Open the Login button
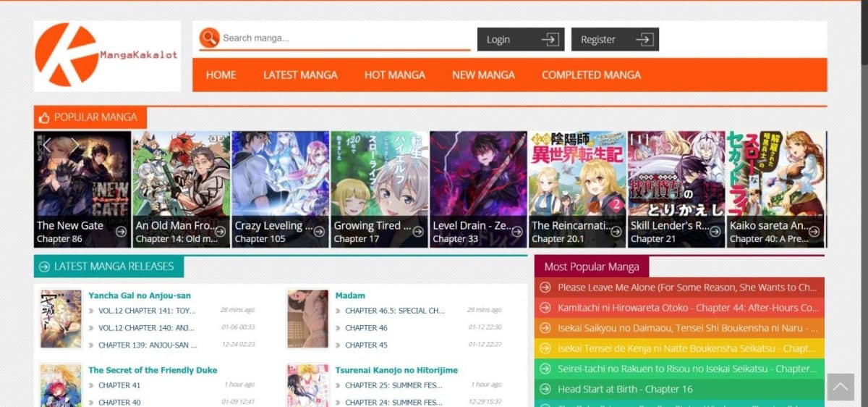868x407 pixels. (520, 39)
